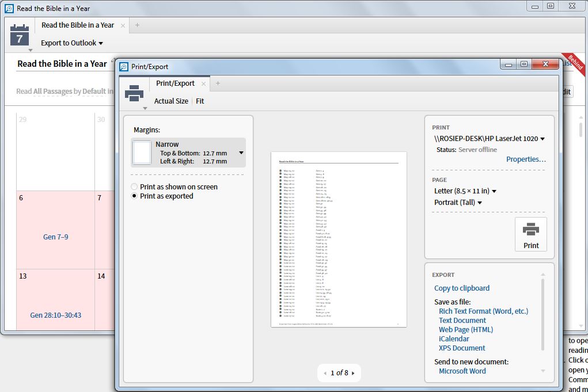Image resolution: width=588 pixels, height=392 pixels.
Task: Open the Export to Outlook dropdown
Action: tap(72, 43)
